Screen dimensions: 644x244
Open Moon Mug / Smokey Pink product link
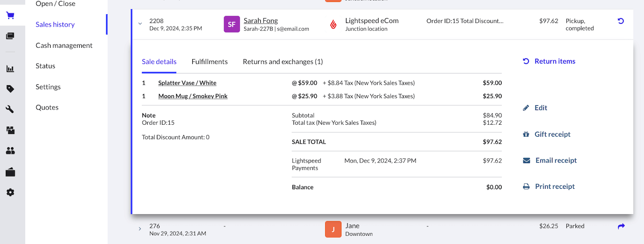193,96
